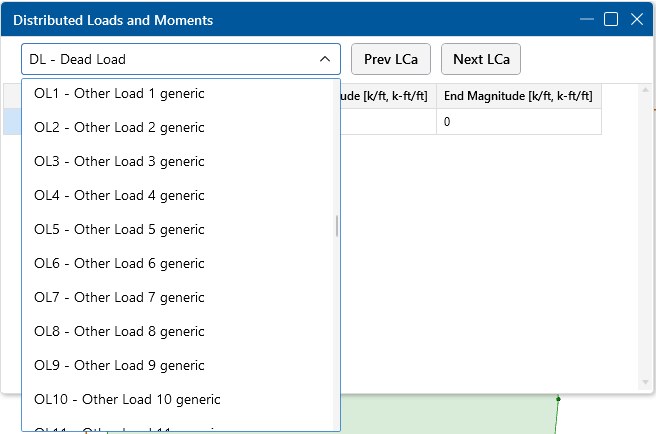Maximize the Distributed Loads dialog

click(611, 19)
